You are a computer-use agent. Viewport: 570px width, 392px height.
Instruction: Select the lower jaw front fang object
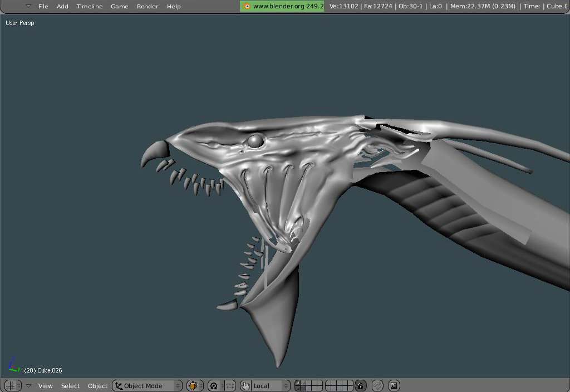click(228, 305)
